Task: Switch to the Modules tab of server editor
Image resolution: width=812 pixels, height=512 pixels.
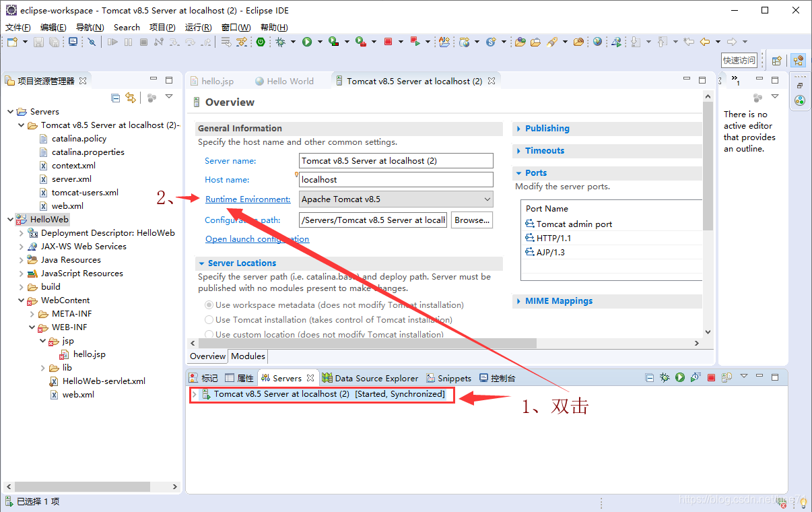Action: point(248,356)
